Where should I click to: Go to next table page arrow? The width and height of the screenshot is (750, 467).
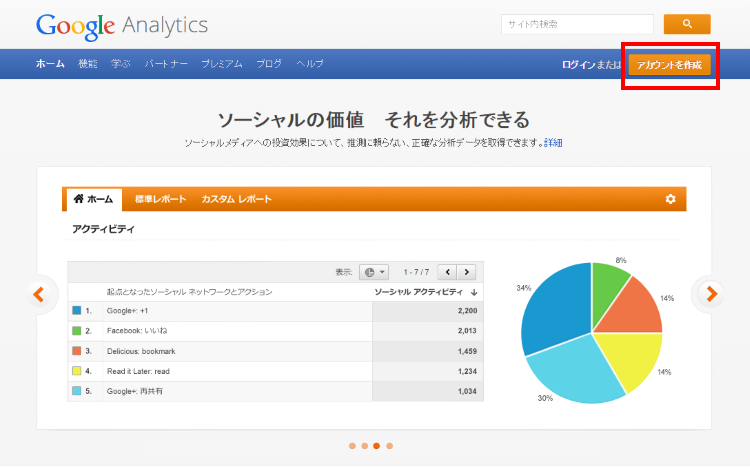point(466,272)
